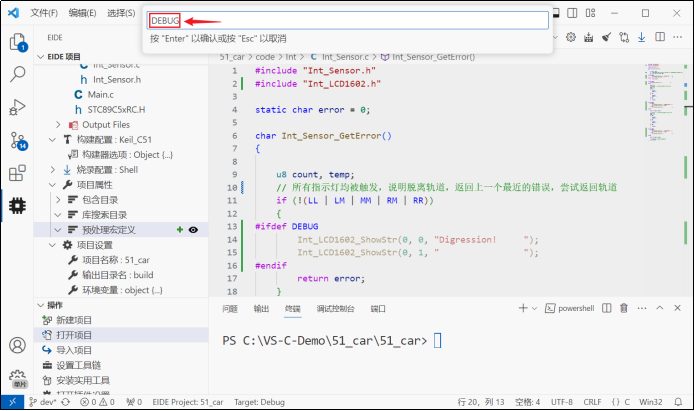Viewport: 695px width, 411px height.
Task: Open the EIDE chip icon view
Action: click(18, 206)
